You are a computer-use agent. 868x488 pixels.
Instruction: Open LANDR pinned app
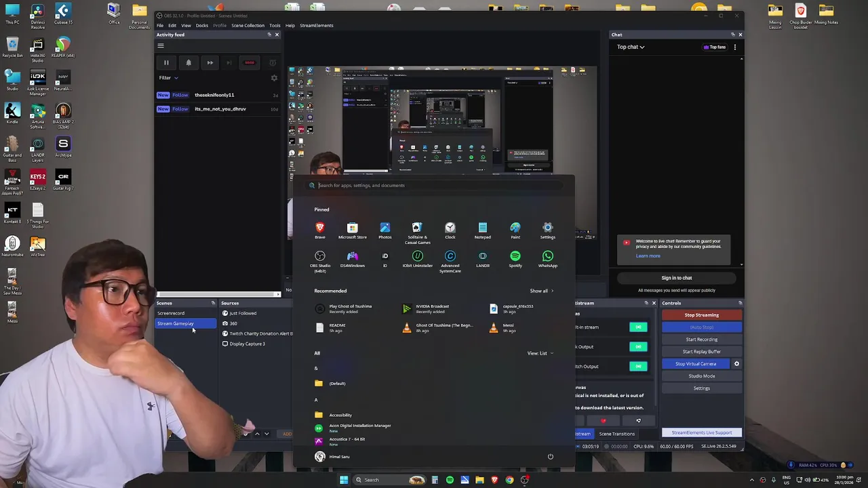[x=482, y=260]
